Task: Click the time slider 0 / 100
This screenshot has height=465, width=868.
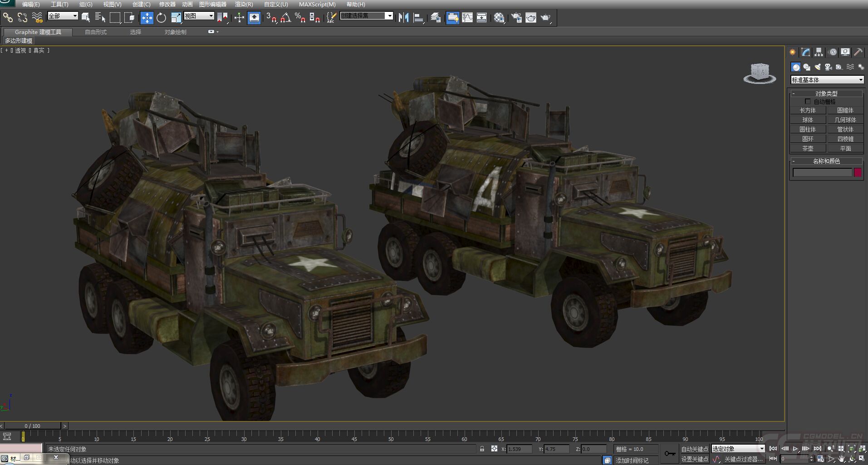Action: pyautogui.click(x=32, y=426)
